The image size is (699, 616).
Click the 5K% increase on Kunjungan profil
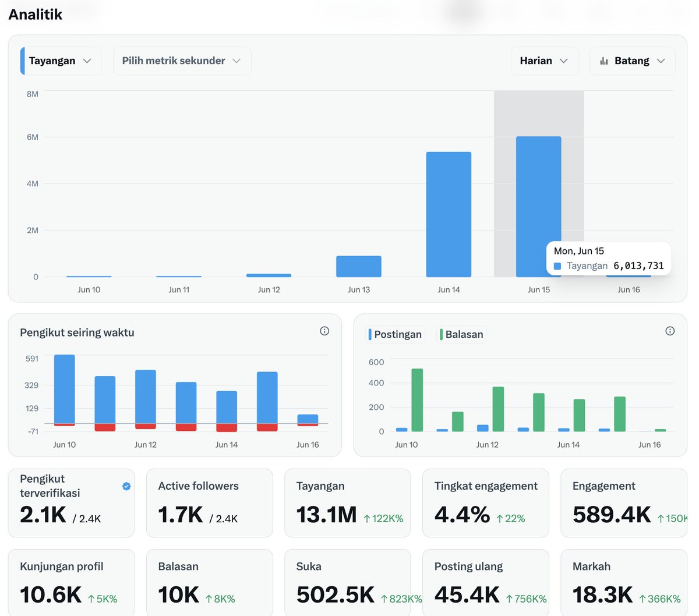tap(103, 599)
